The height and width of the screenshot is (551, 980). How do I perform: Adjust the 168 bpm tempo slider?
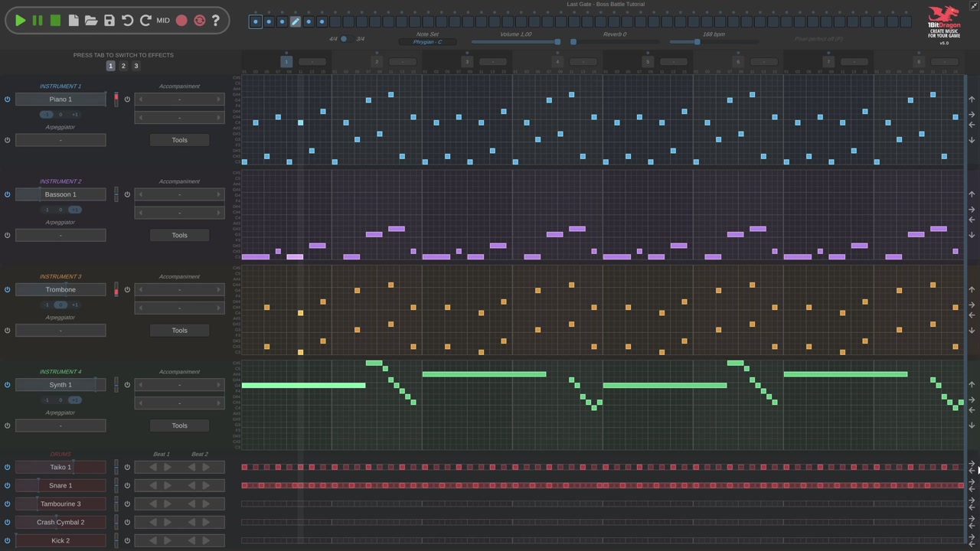714,42
